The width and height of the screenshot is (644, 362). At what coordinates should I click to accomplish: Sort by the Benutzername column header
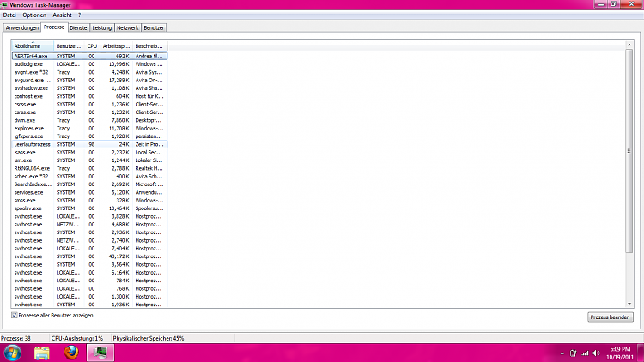[x=69, y=46]
